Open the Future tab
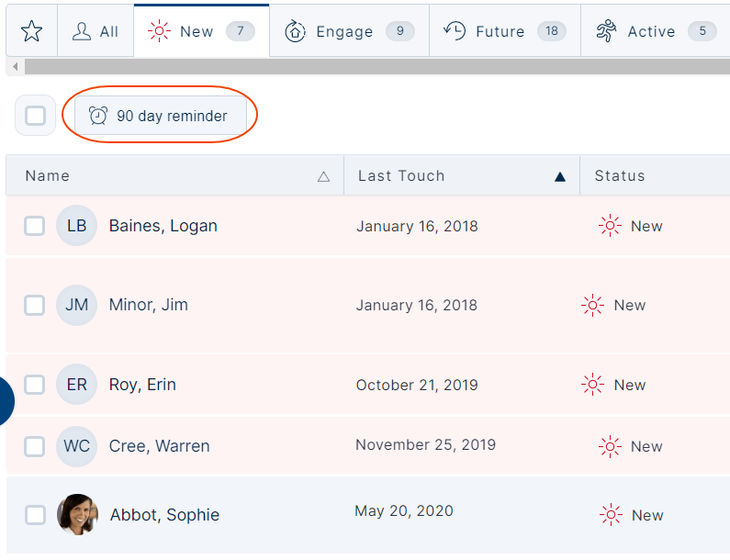This screenshot has width=730, height=560. (505, 31)
